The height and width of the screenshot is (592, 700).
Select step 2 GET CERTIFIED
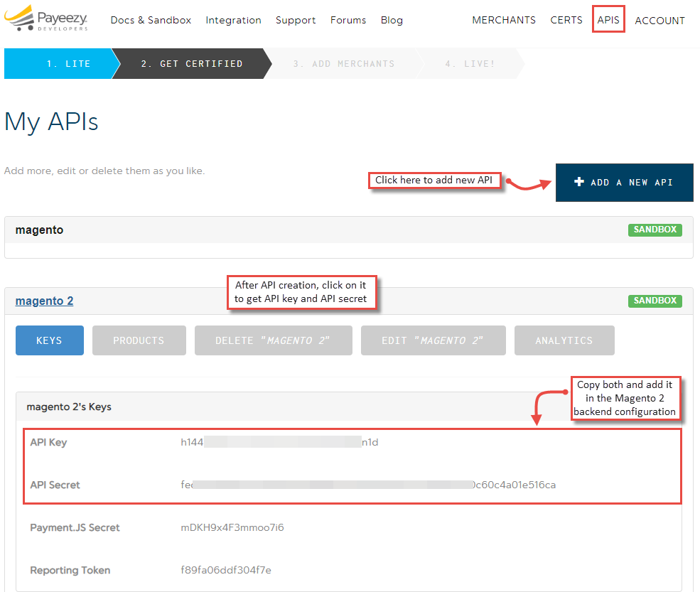pyautogui.click(x=192, y=64)
